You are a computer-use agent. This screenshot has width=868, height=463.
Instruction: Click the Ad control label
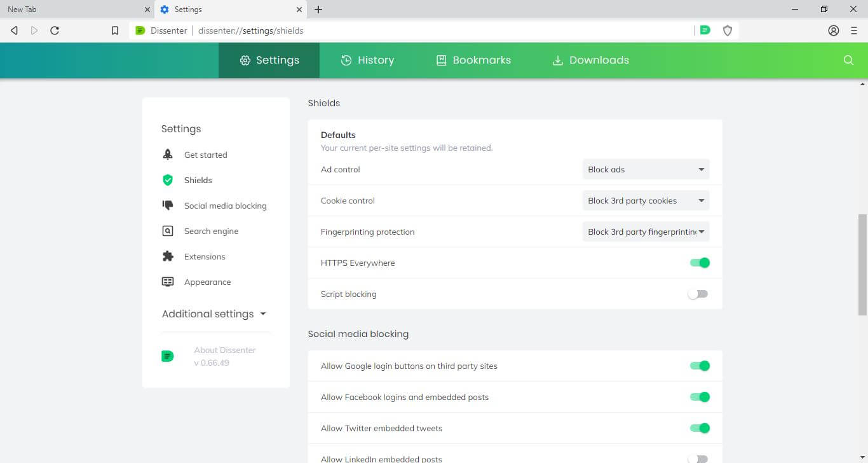341,169
